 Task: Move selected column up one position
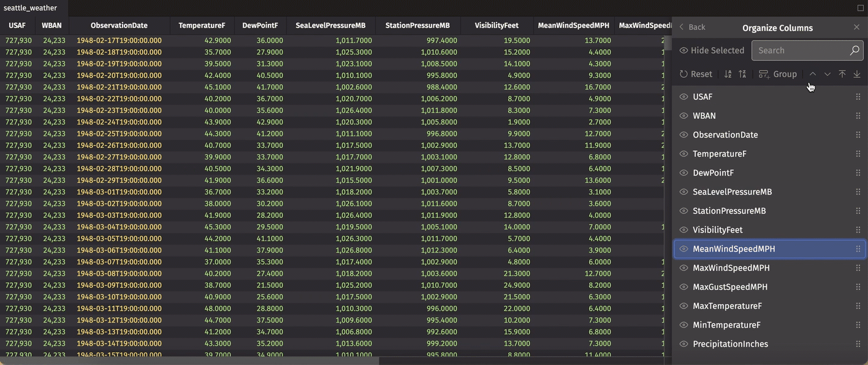[x=813, y=74]
